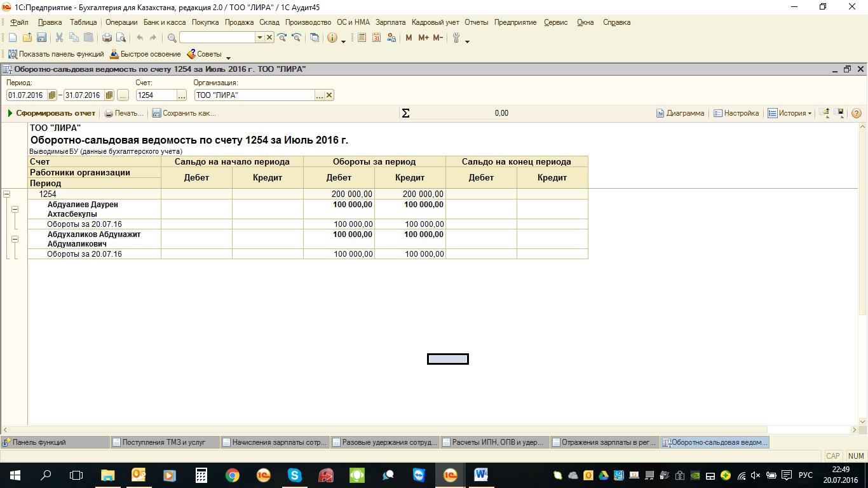This screenshot has width=868, height=488.
Task: Open print preview icon
Action: pos(121,37)
